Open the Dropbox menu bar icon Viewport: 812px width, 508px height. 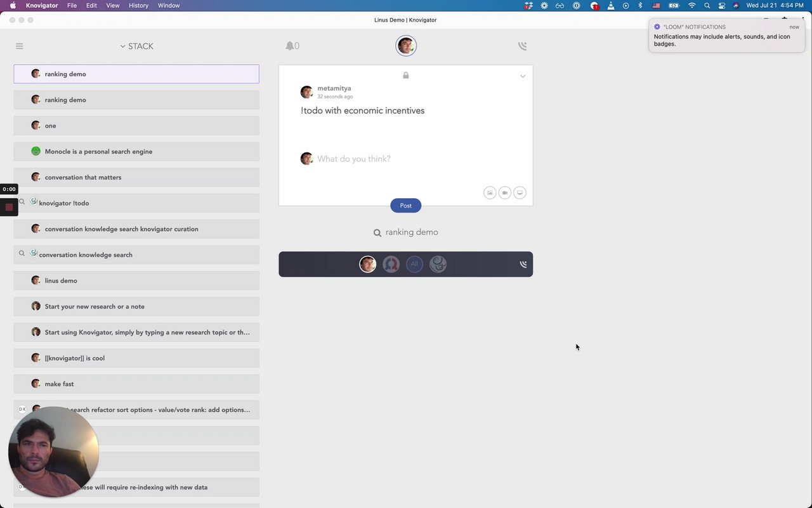coord(528,5)
